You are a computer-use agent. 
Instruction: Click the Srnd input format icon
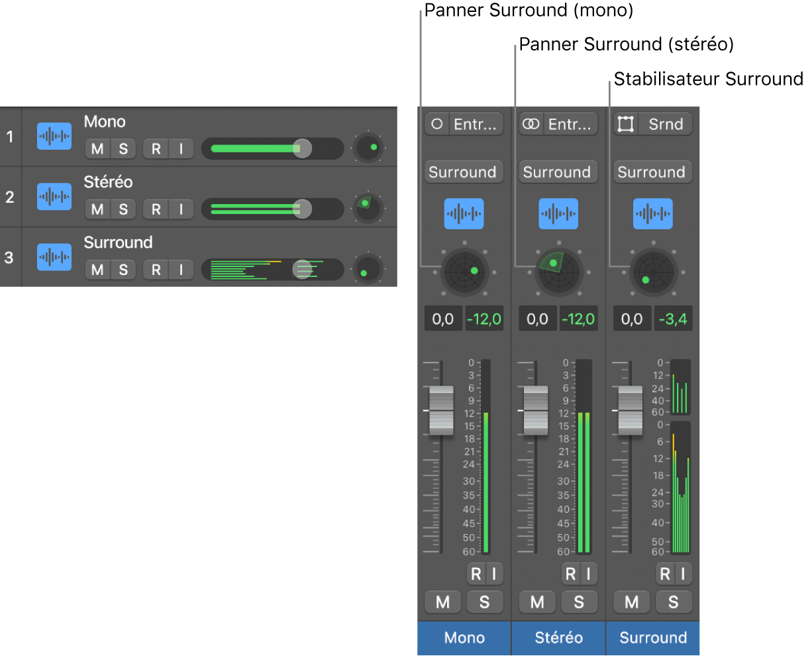pos(625,123)
